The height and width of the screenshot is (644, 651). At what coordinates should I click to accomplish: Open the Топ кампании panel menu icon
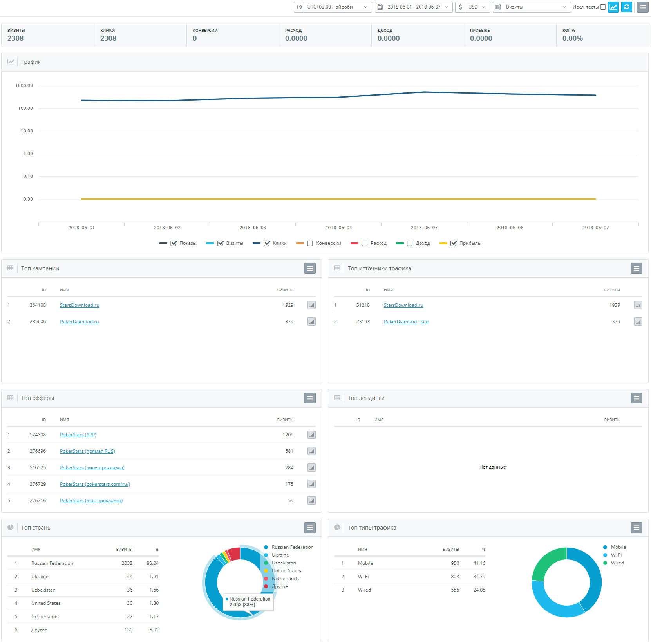(310, 268)
